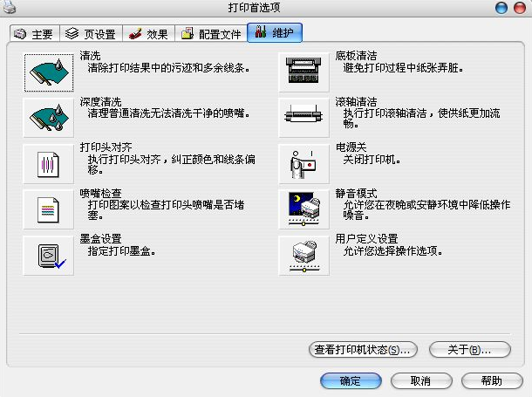Select the 配置文件 profiles tab

click(x=210, y=35)
